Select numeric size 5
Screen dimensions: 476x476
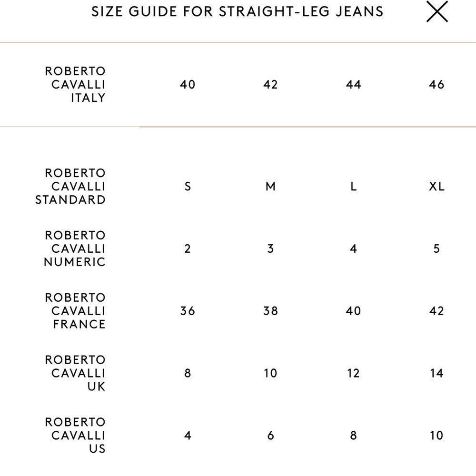436,248
